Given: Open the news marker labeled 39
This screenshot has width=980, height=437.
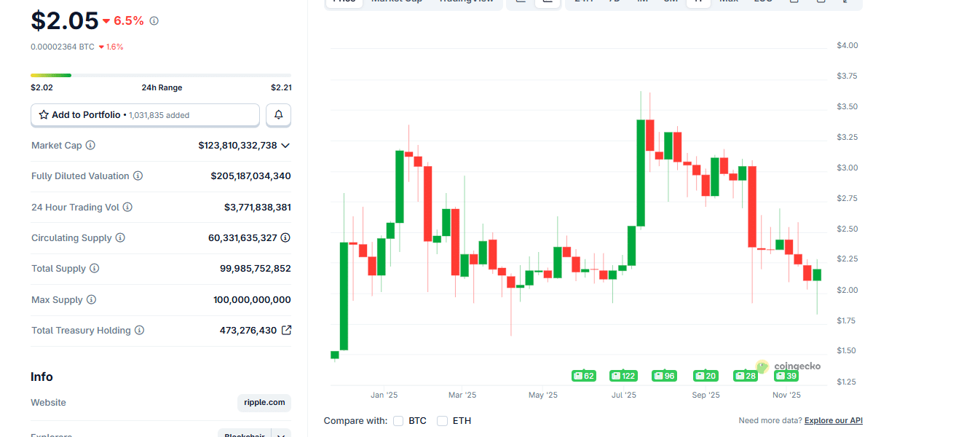Looking at the screenshot, I should pos(786,376).
